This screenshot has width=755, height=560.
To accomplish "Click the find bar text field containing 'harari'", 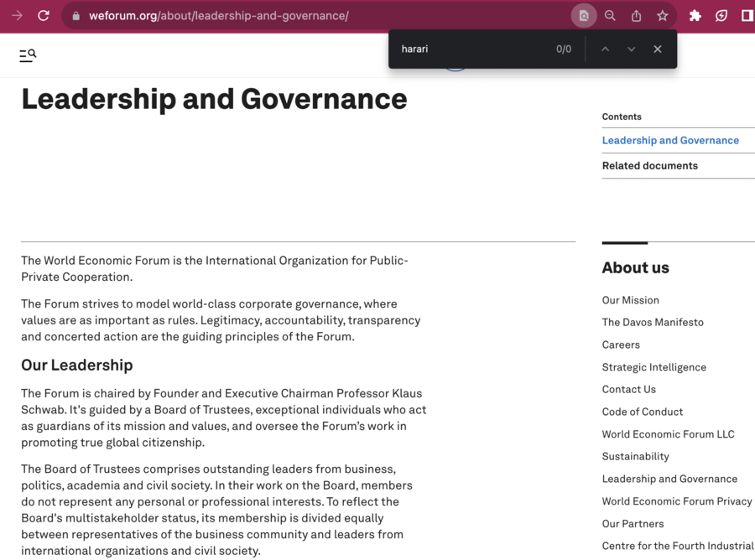I will (470, 49).
